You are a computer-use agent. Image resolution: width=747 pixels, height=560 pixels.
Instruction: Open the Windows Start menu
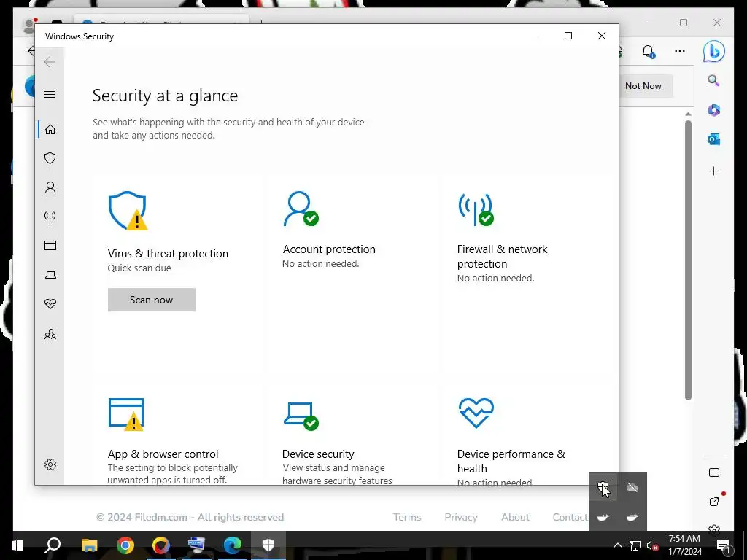(x=18, y=545)
